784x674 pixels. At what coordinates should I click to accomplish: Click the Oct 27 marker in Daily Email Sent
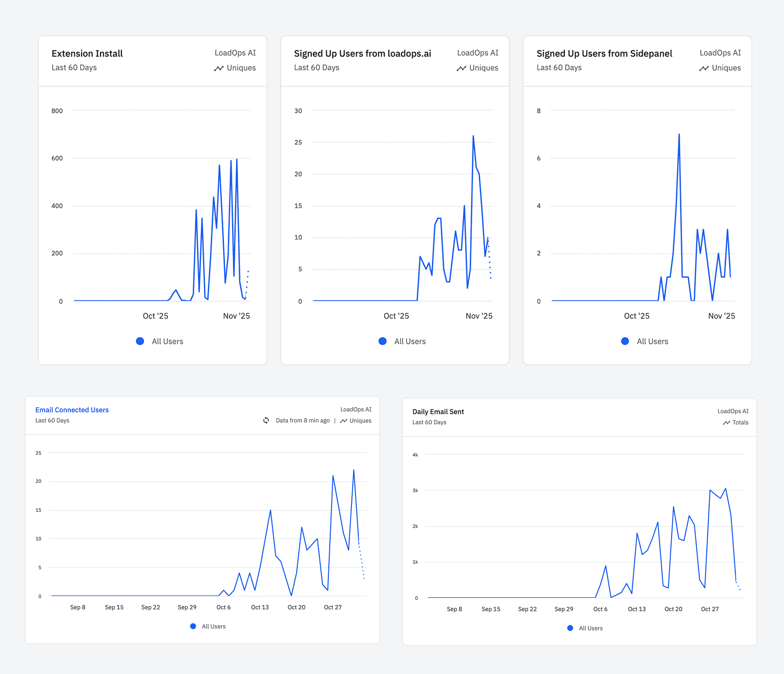pos(710,609)
